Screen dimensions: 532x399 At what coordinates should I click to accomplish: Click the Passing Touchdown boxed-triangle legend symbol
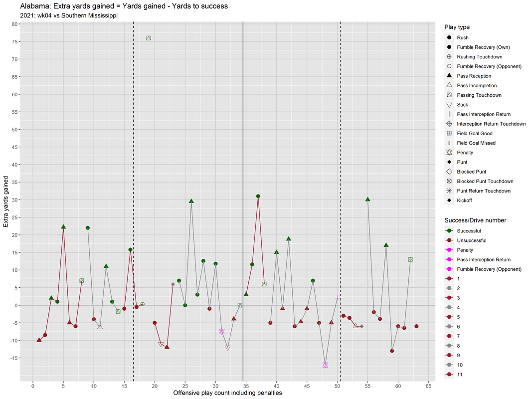point(449,95)
